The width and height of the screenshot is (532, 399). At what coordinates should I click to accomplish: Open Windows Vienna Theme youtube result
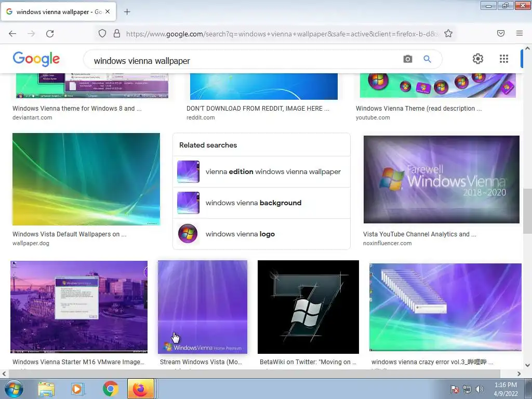pos(419,109)
